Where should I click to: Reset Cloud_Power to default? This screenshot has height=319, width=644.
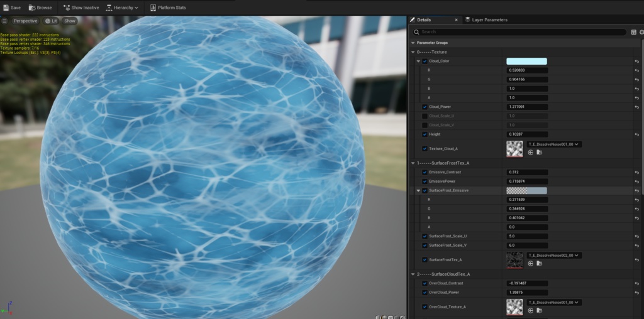[636, 107]
